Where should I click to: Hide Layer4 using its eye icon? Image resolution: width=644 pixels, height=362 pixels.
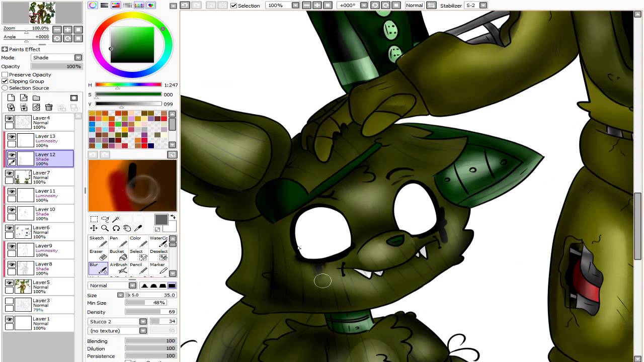[9, 118]
